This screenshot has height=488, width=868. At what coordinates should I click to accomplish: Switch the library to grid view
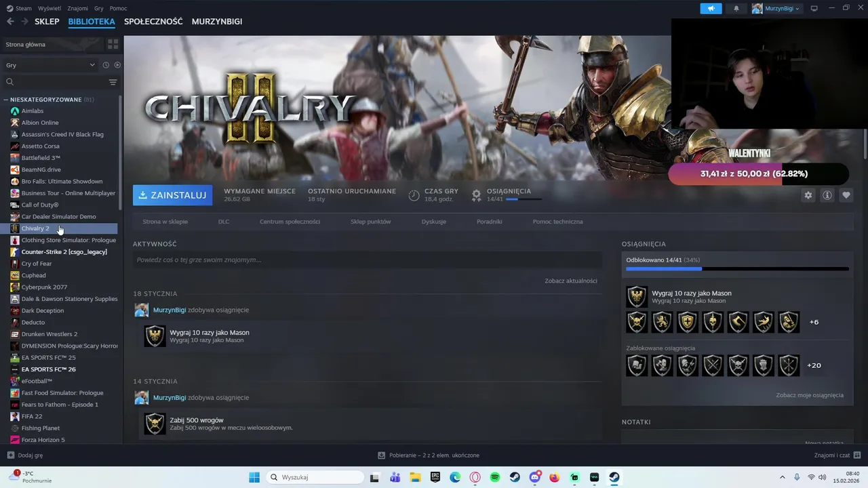[113, 44]
